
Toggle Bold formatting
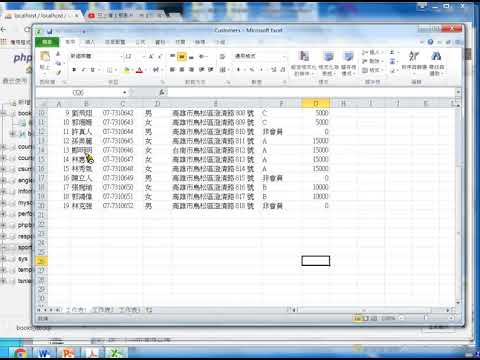pos(74,70)
